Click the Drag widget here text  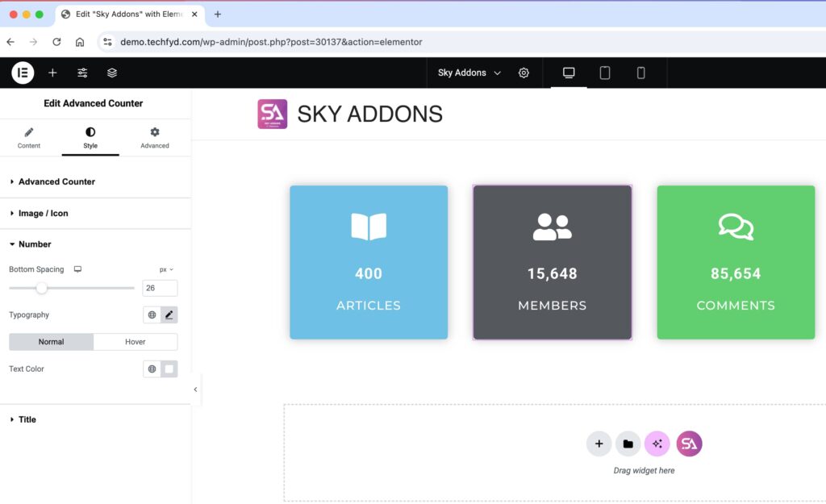(x=644, y=471)
